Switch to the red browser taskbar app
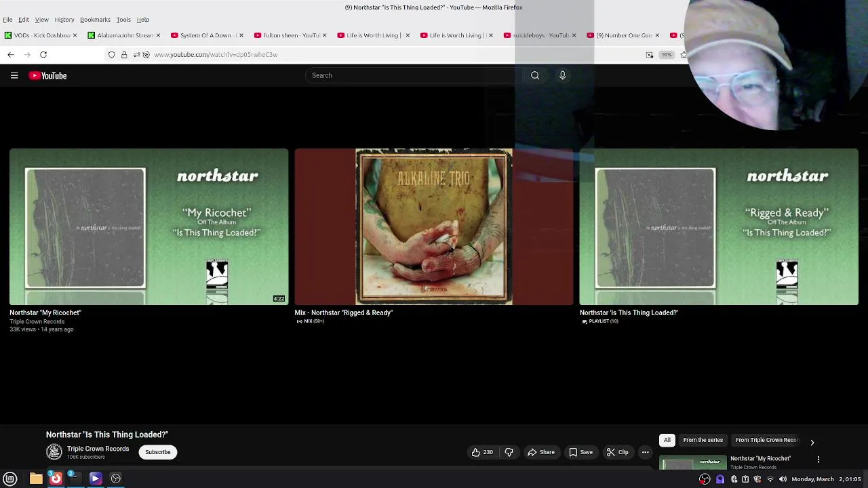The height and width of the screenshot is (488, 868). pos(56,479)
